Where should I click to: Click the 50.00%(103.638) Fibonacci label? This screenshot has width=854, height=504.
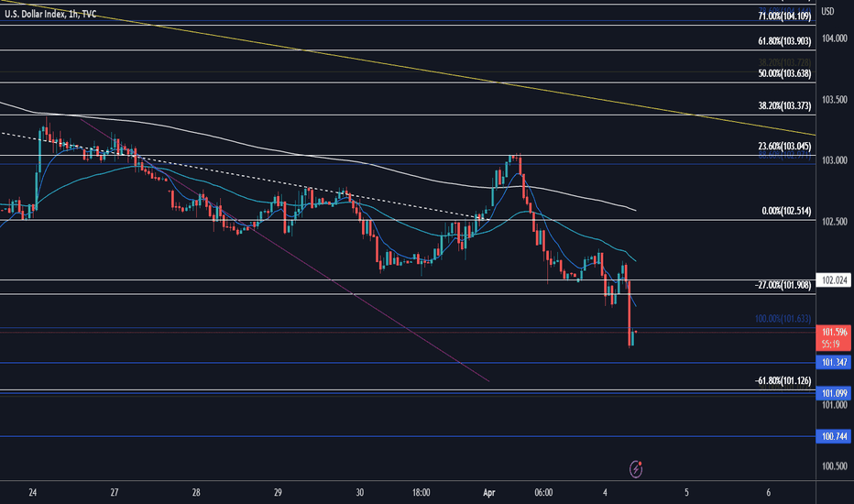coord(784,73)
